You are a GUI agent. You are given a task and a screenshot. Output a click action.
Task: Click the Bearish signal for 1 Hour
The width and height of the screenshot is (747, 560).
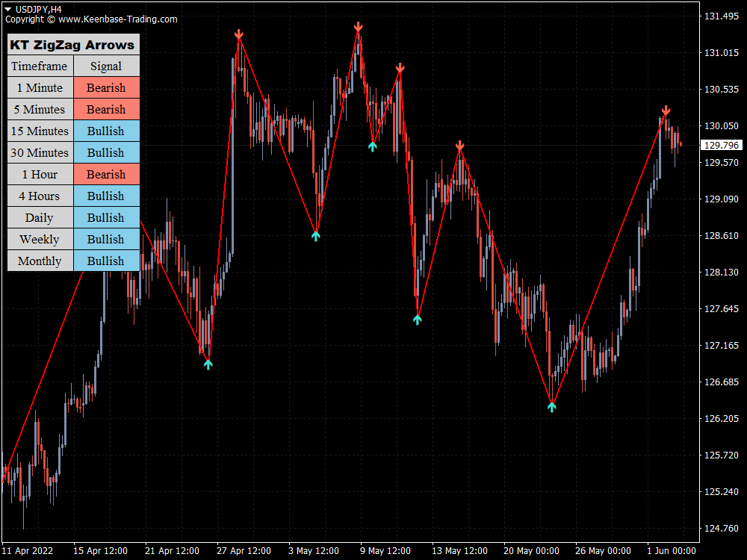107,175
